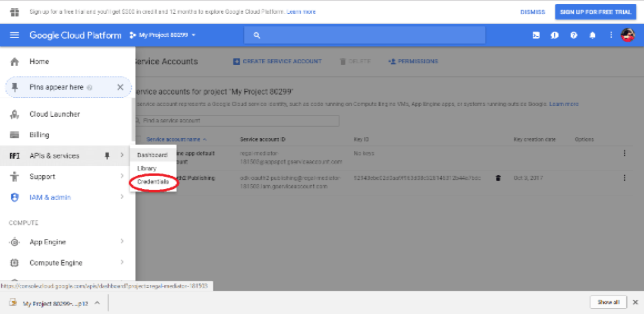Screen dimensions: 644x314
Task: Open the notifications bell icon
Action: (x=592, y=35)
